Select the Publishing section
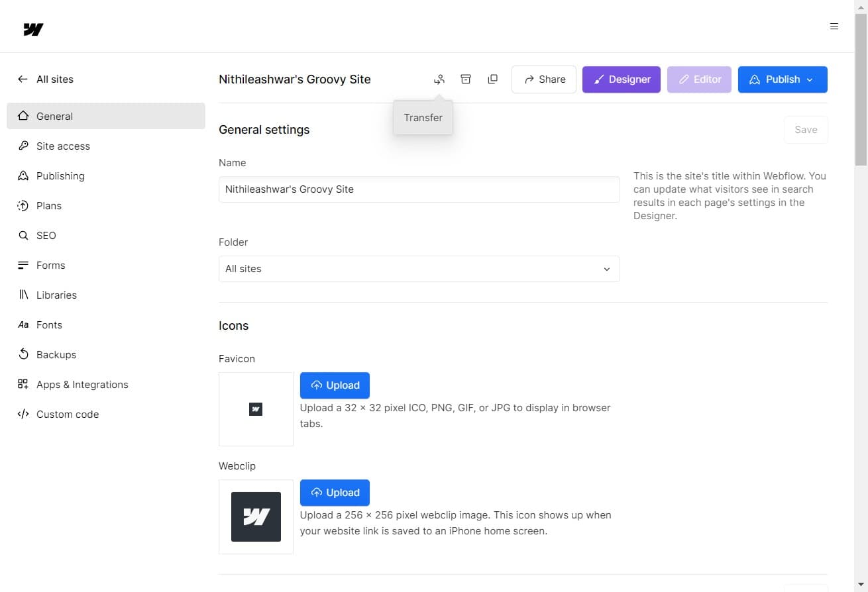 (60, 175)
